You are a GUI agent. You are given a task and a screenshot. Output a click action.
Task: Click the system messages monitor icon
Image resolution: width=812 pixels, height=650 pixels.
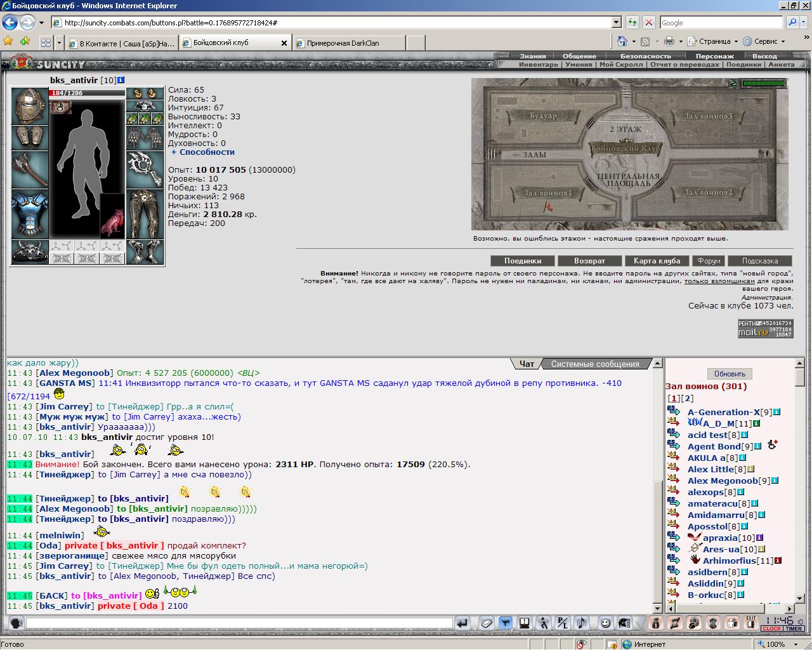click(x=525, y=623)
